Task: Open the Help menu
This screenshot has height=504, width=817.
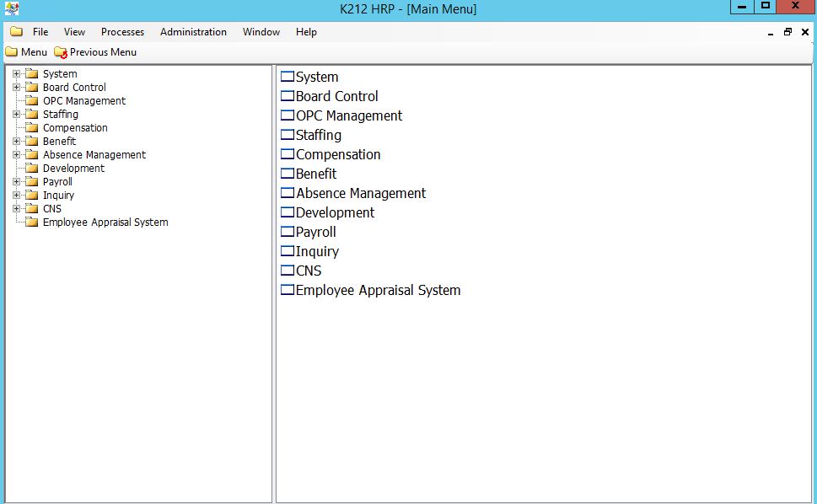Action: point(306,32)
